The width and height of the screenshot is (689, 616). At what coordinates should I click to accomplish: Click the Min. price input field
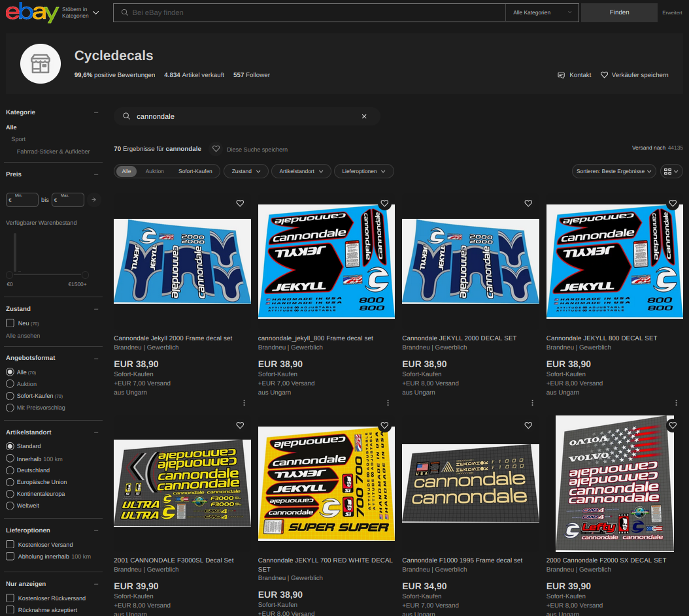[x=22, y=200]
